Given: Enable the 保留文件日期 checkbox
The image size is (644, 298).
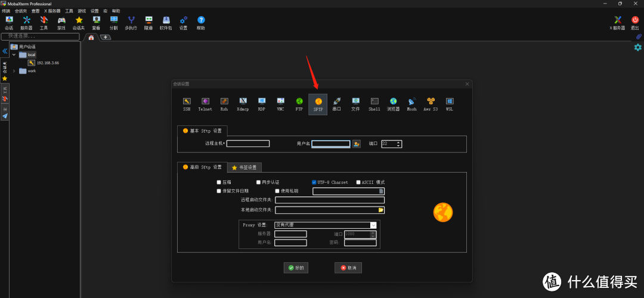Looking at the screenshot, I should (219, 191).
